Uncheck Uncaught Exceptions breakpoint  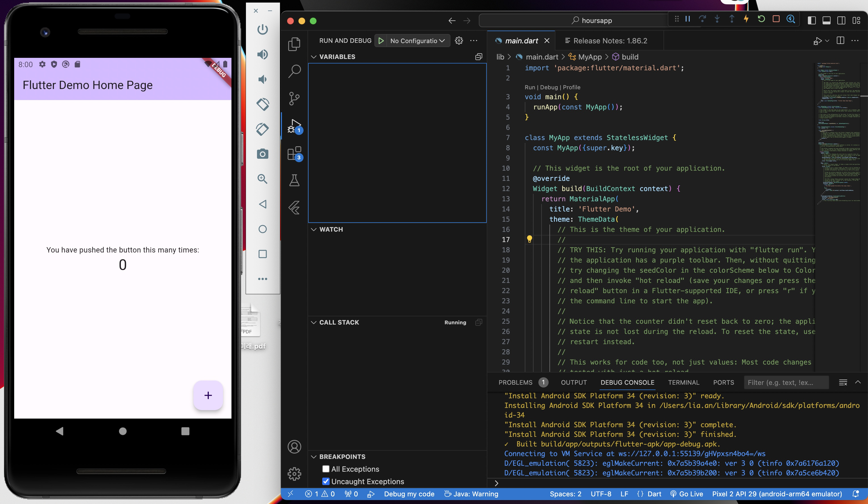326,481
